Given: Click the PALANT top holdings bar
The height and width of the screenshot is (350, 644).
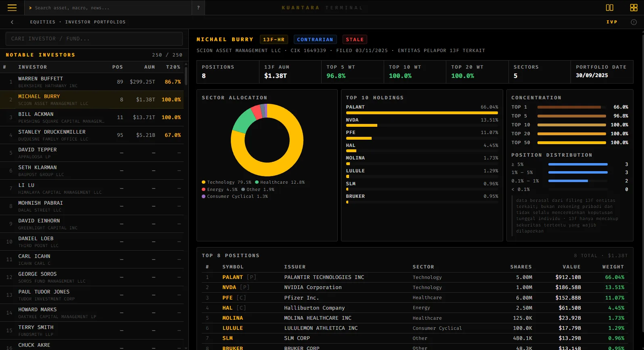Looking at the screenshot, I should 422,113.
